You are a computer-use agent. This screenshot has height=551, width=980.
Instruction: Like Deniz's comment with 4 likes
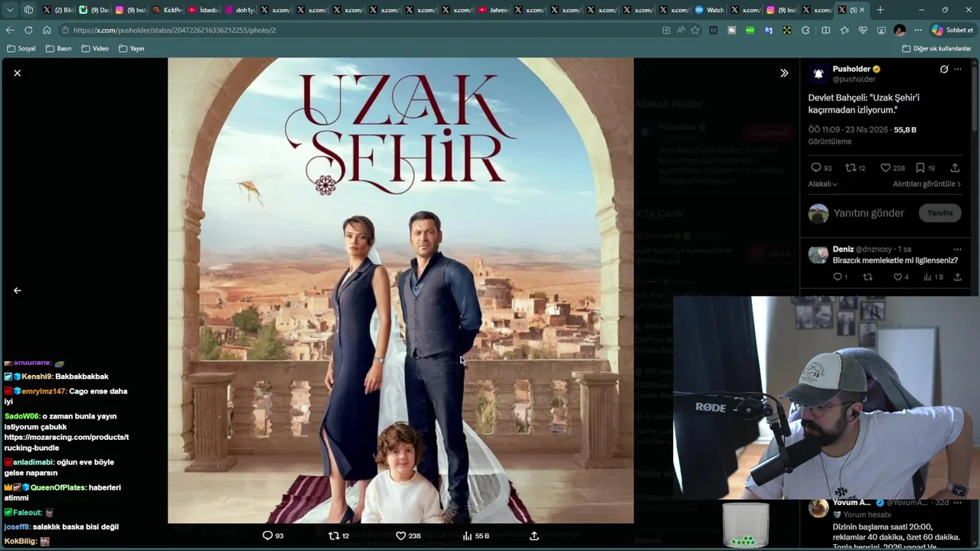pyautogui.click(x=901, y=277)
